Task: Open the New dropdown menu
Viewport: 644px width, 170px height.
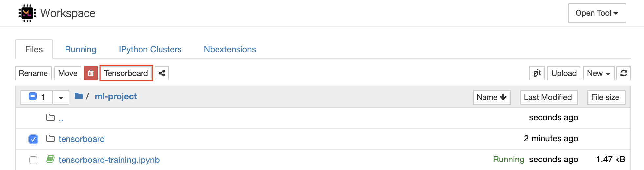Action: click(598, 73)
